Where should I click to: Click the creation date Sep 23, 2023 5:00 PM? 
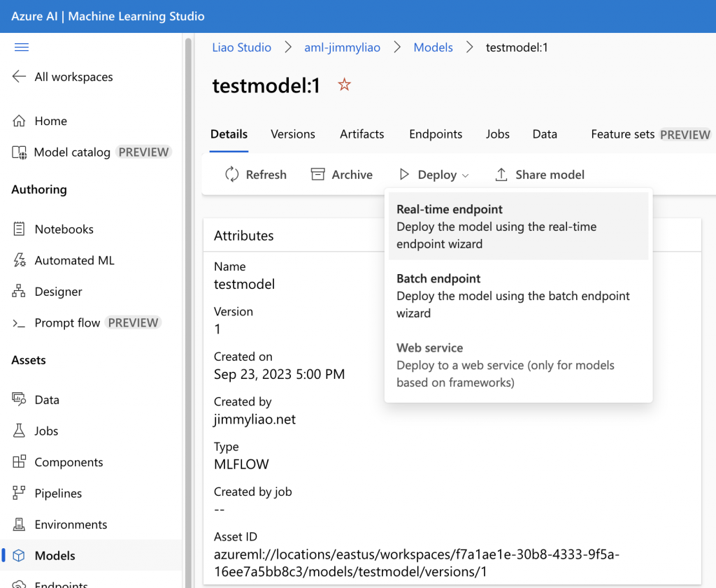point(279,374)
